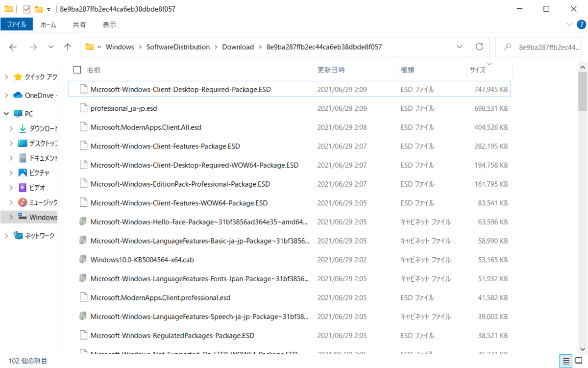Select the Hello-Face-Package cabinet file icon
Viewport: 588px width, 368px height.
pyautogui.click(x=83, y=222)
